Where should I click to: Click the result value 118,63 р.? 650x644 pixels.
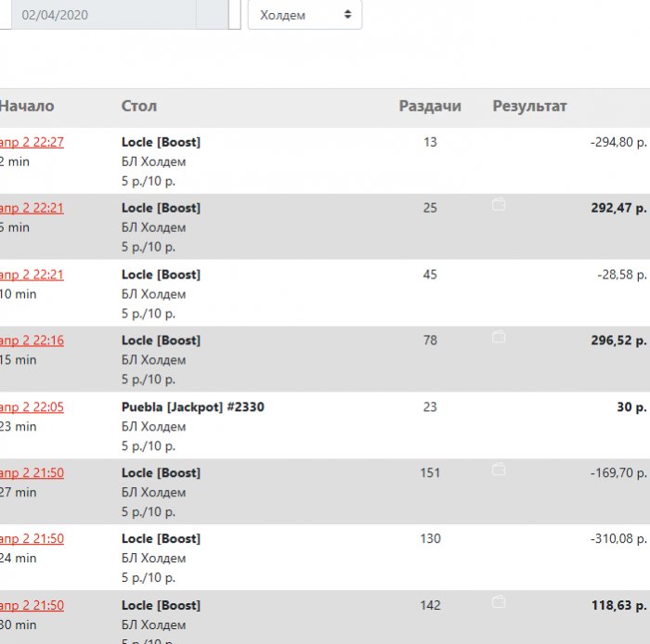click(619, 605)
